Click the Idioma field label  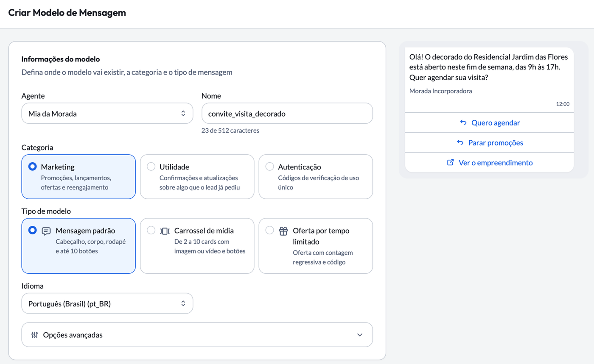33,286
